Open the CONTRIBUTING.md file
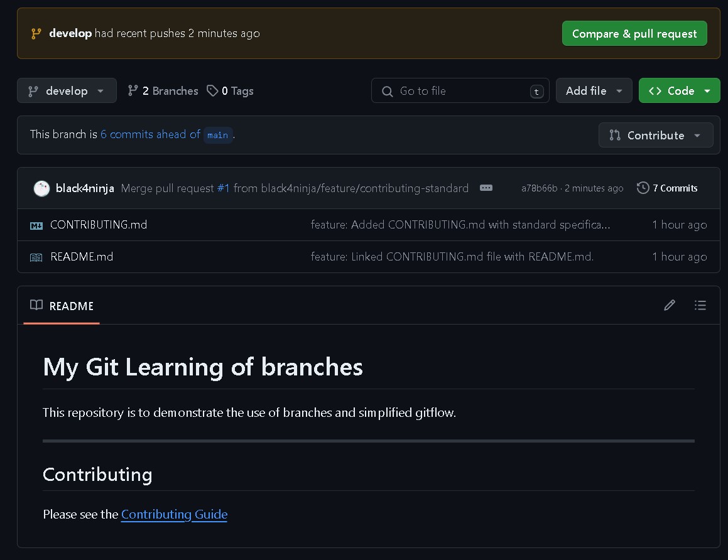Image resolution: width=728 pixels, height=560 pixels. 99,225
